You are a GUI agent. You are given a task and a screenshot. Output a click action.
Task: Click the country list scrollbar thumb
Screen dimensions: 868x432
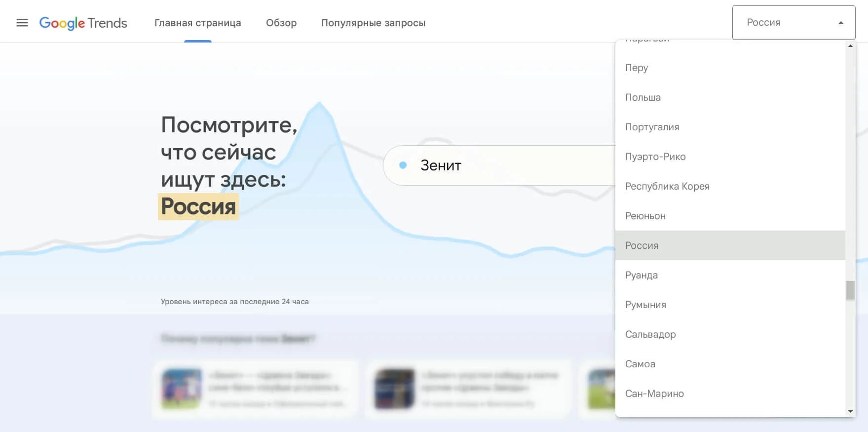pyautogui.click(x=850, y=290)
